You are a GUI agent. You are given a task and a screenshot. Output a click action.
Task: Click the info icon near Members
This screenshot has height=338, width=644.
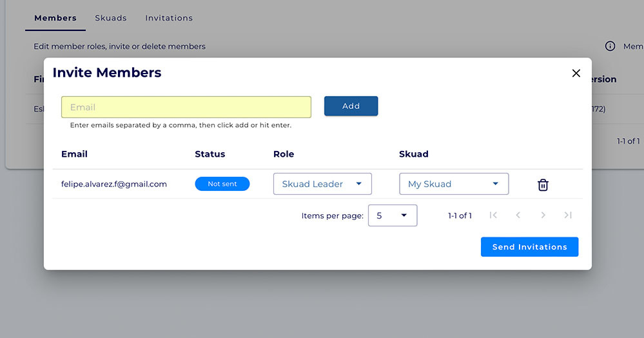pyautogui.click(x=610, y=46)
